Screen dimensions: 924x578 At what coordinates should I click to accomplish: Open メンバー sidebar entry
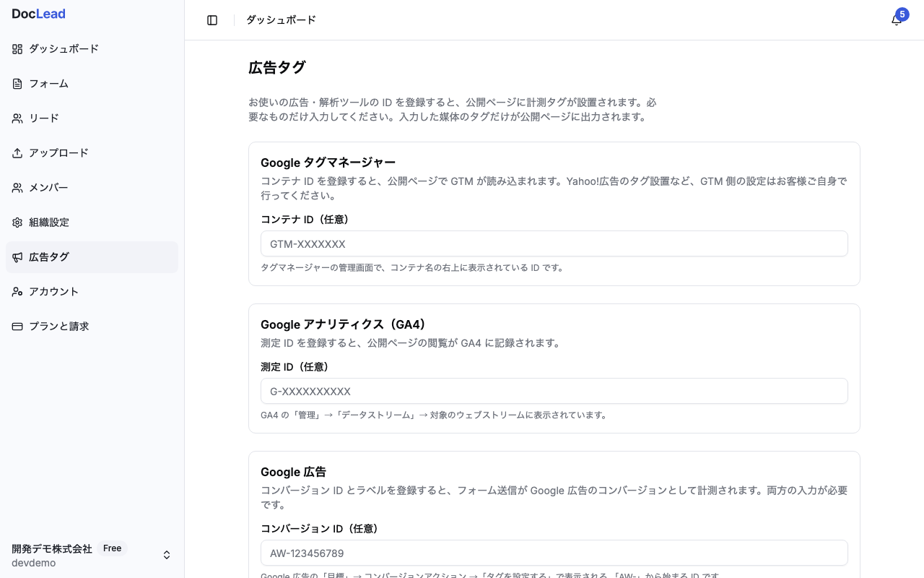coord(92,188)
